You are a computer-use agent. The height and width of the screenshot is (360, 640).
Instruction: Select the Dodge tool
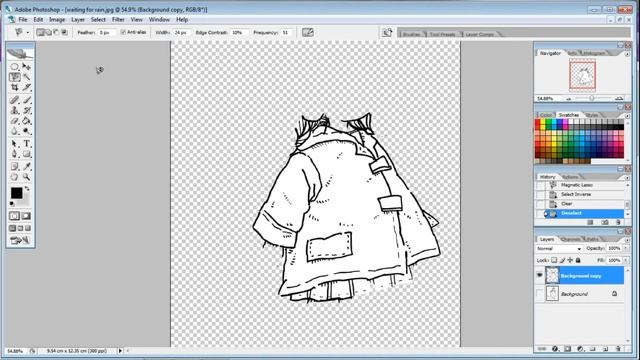27,131
